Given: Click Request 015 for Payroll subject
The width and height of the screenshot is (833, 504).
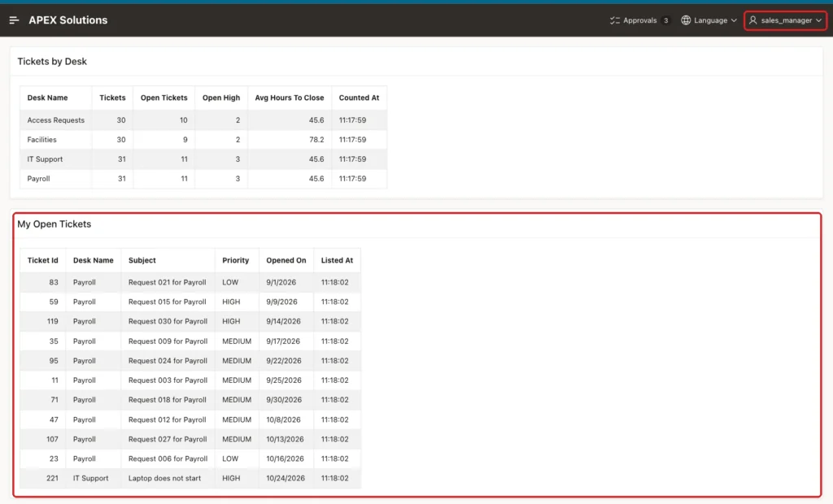Looking at the screenshot, I should 167,302.
